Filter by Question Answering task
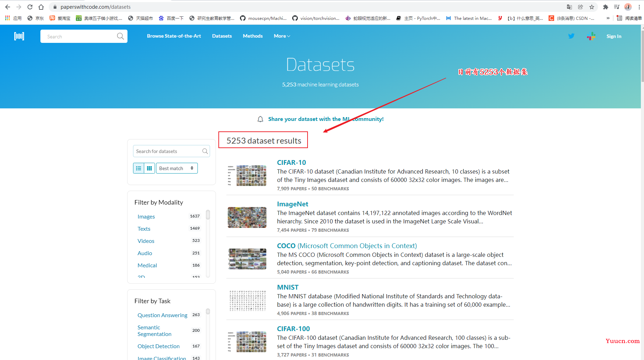The height and width of the screenshot is (360, 644). (x=162, y=315)
